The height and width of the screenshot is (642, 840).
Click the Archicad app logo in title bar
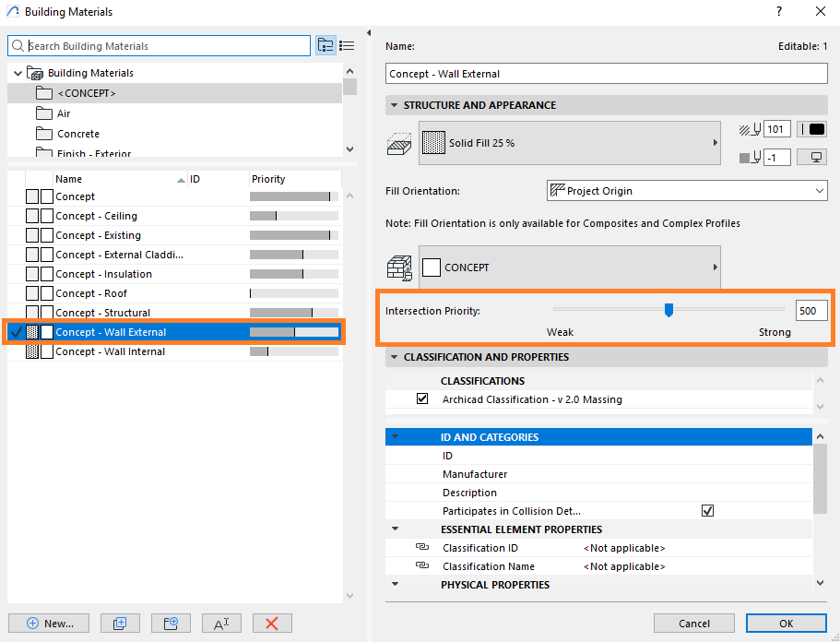[x=12, y=11]
